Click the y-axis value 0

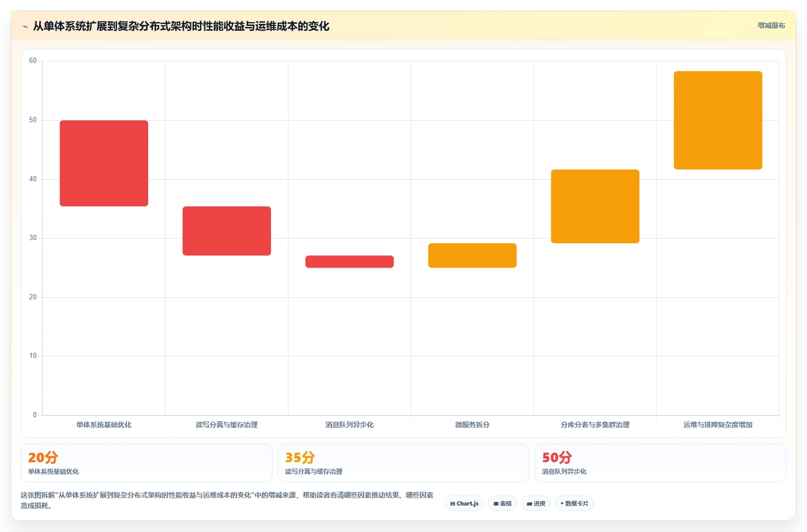(35, 415)
